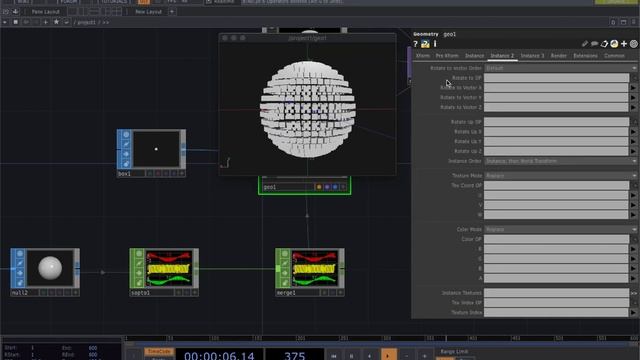Screen dimensions: 640x360
Task: Open operator help question mark icon
Action: [x=416, y=44]
